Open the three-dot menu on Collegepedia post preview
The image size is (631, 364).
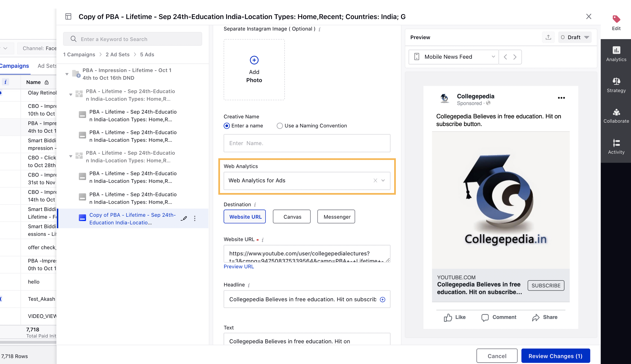(x=561, y=98)
